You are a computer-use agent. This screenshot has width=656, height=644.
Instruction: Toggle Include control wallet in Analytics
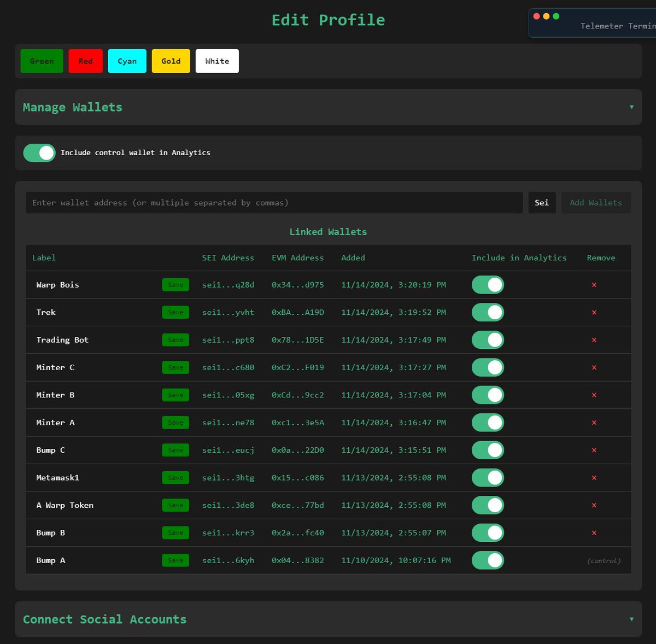point(39,153)
